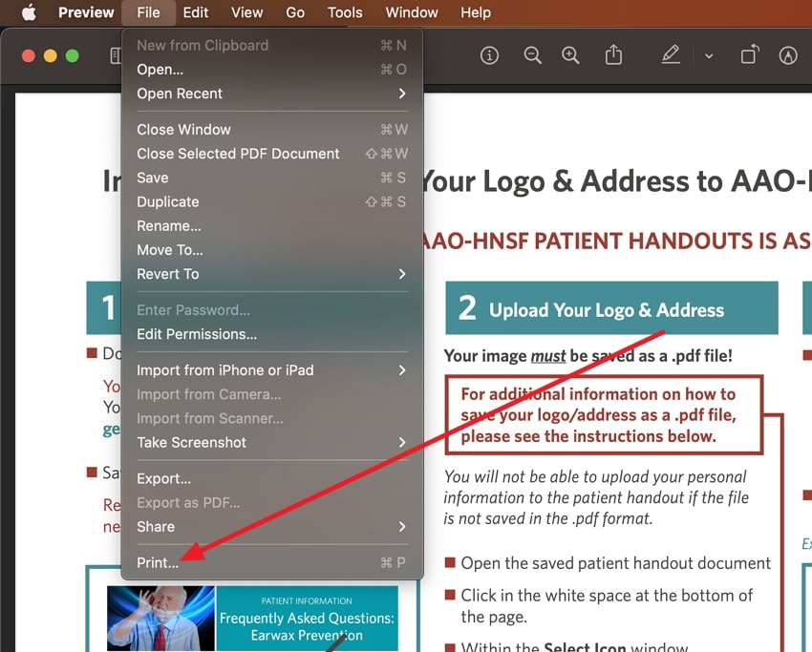Click the Preview app menu
Screen dimensions: 812x652
click(x=86, y=12)
